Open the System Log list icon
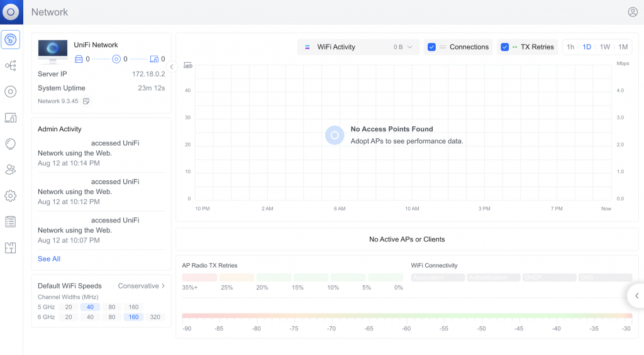Image resolution: width=644 pixels, height=355 pixels. [x=11, y=222]
